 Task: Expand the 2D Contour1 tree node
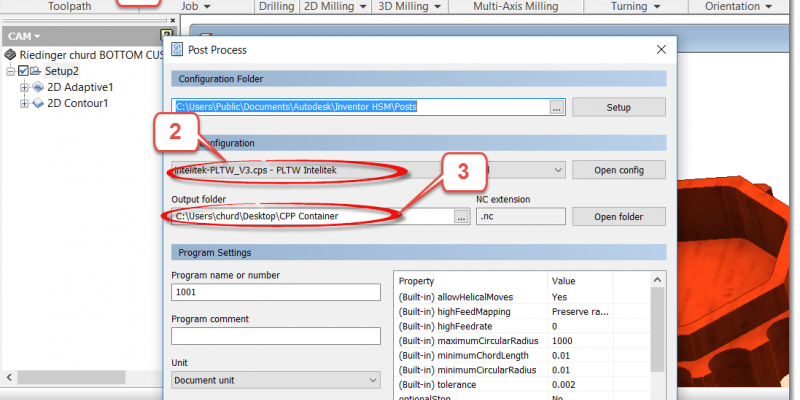click(24, 103)
